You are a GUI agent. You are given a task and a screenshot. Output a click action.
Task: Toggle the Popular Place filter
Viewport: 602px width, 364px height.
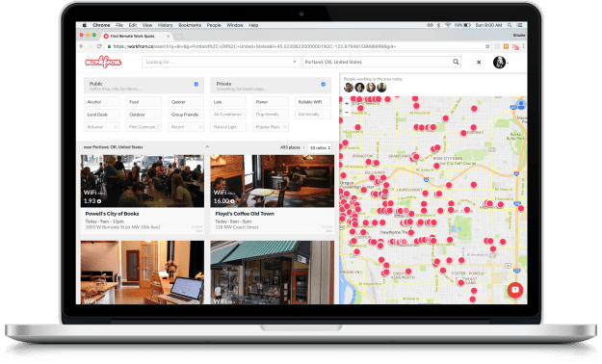tap(271, 127)
